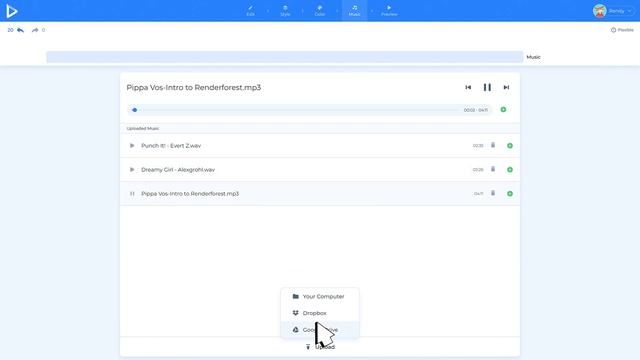The width and height of the screenshot is (640, 360).
Task: Add Pippa Vos-Intro track to the video
Action: tap(510, 194)
